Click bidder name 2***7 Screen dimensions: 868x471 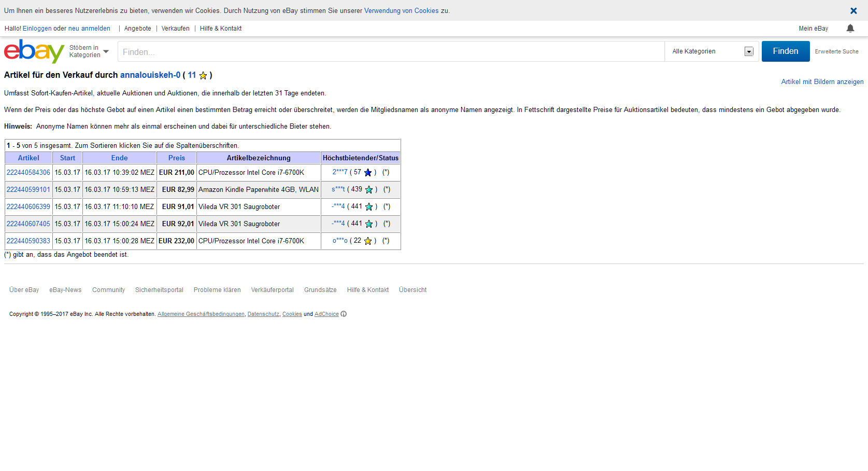point(340,172)
